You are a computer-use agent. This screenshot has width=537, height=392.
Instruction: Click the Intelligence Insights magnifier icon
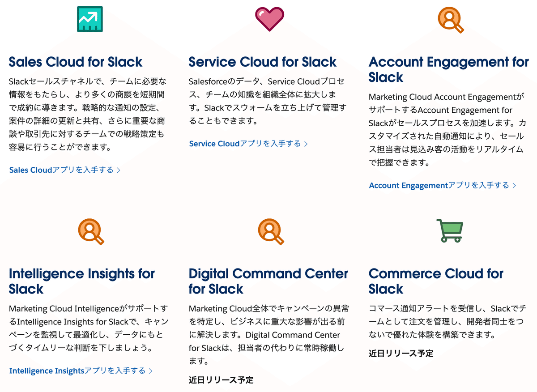tap(91, 231)
